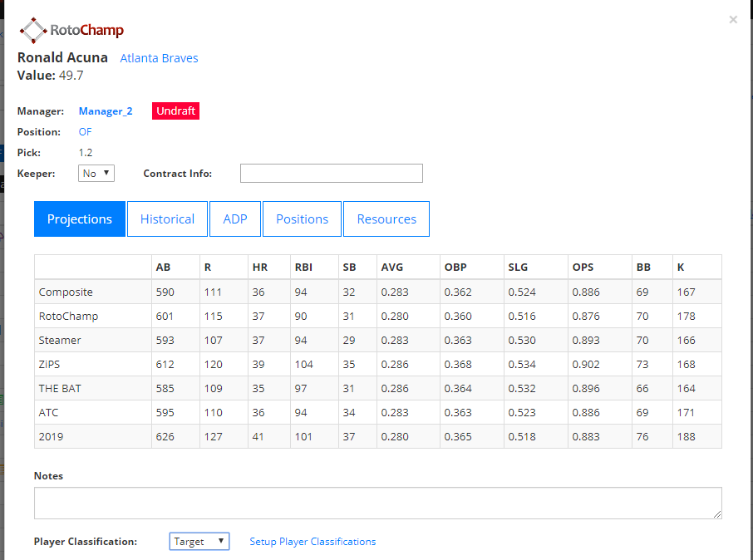This screenshot has width=753, height=560.
Task: Select the THE BAT row label
Action: (60, 388)
